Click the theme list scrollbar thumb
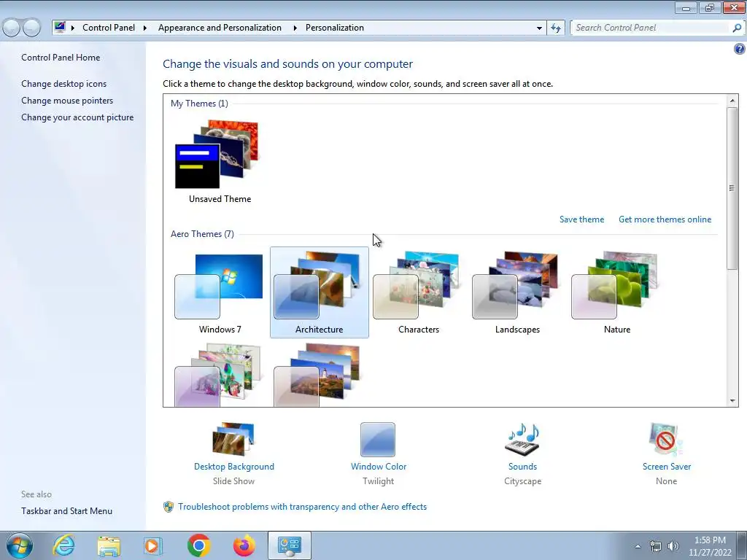Image resolution: width=747 pixels, height=560 pixels. pos(732,188)
